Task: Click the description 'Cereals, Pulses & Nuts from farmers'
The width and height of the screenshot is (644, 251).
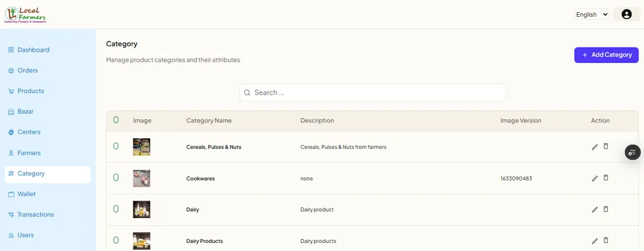Action: pos(343,147)
